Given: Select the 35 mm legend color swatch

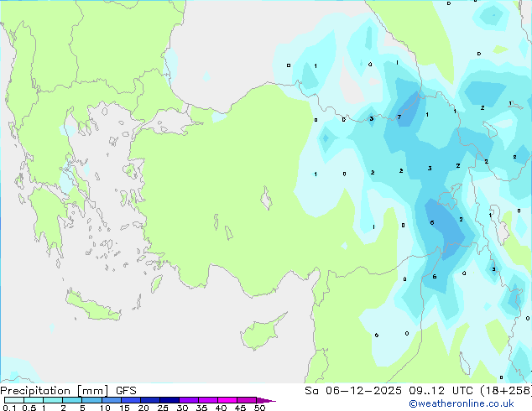Looking at the screenshot, I should (x=207, y=400).
